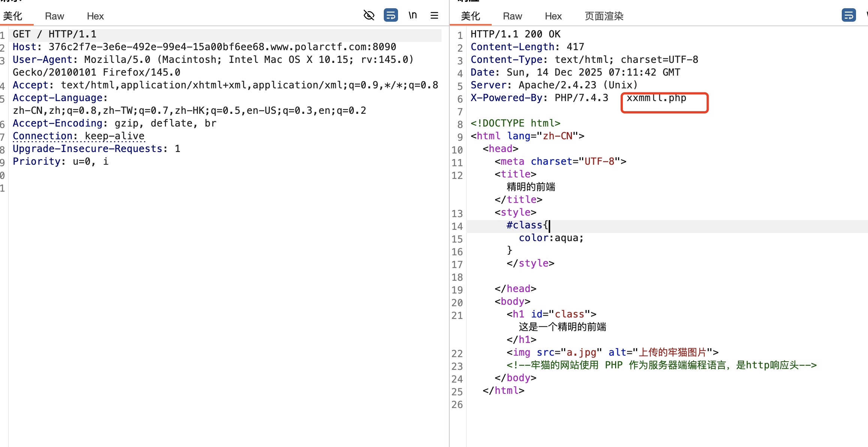Select request 美化 (Pretty) tab

(13, 16)
